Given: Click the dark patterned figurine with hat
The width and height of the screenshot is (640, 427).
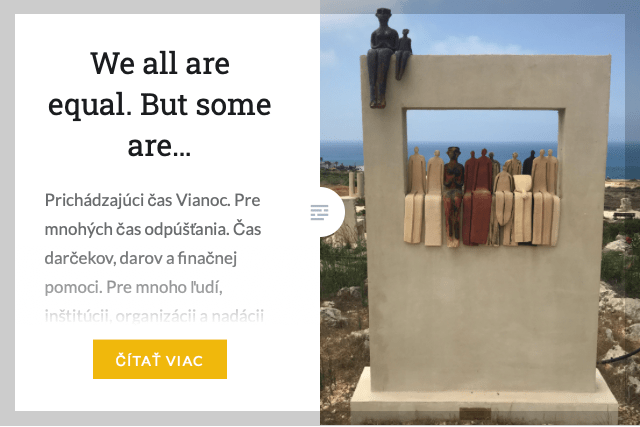Looking at the screenshot, I should [x=453, y=197].
